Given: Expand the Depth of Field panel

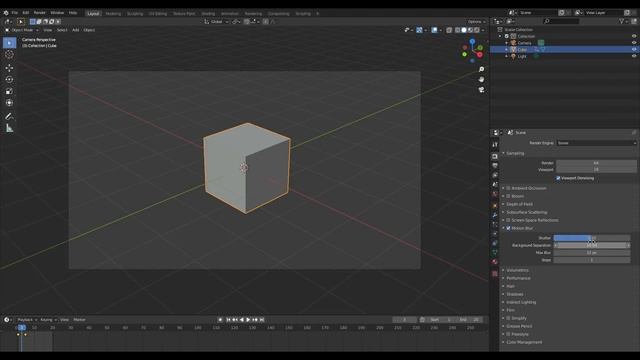Looking at the screenshot, I should (x=519, y=204).
